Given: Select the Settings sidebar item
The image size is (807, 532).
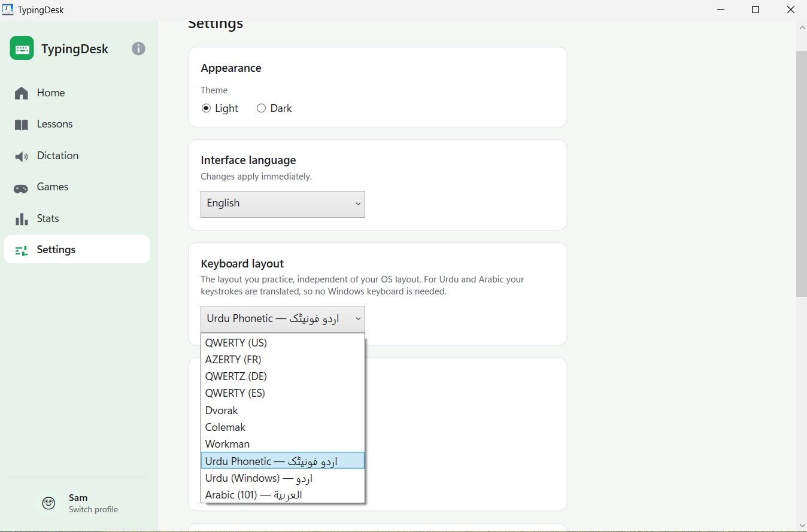Looking at the screenshot, I should (77, 250).
